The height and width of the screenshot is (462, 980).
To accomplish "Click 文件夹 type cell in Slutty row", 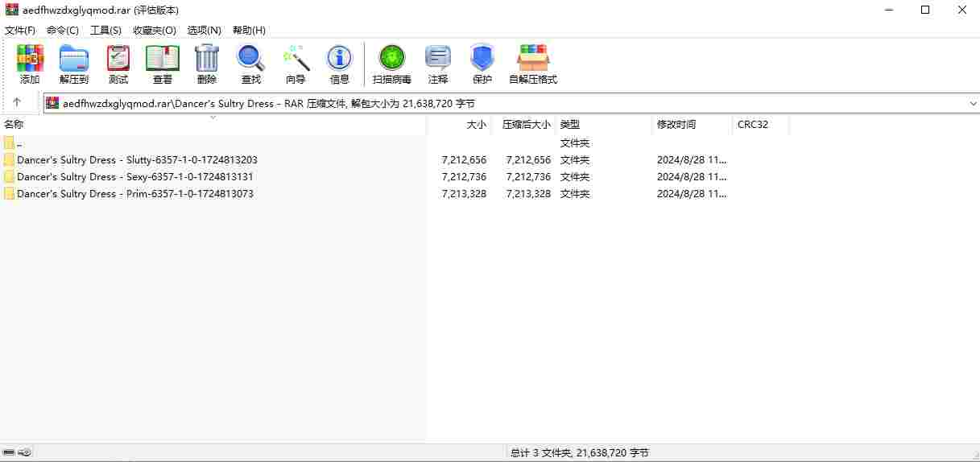I will pyautogui.click(x=575, y=159).
